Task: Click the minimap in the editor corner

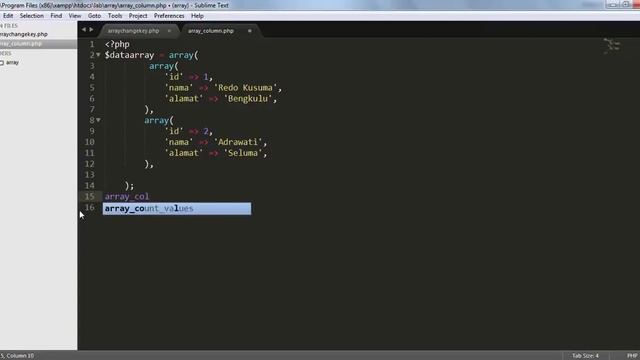Action: [x=612, y=46]
